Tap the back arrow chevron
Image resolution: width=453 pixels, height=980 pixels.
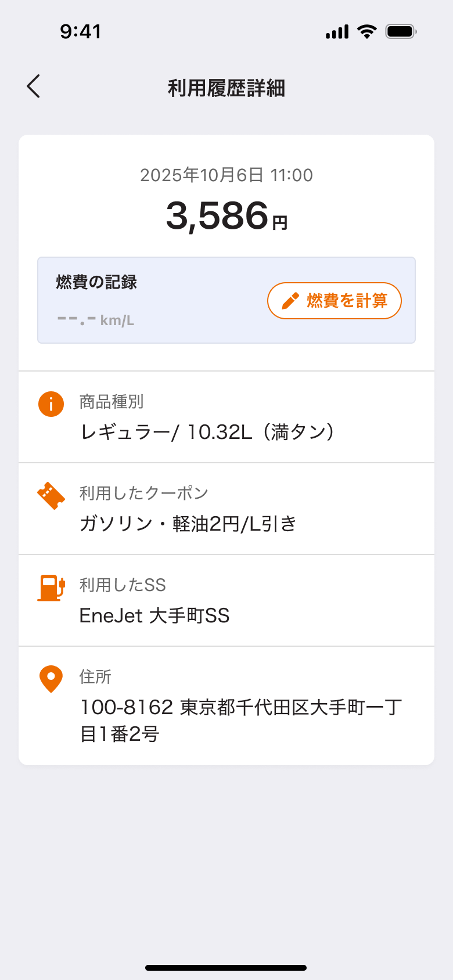(x=34, y=87)
